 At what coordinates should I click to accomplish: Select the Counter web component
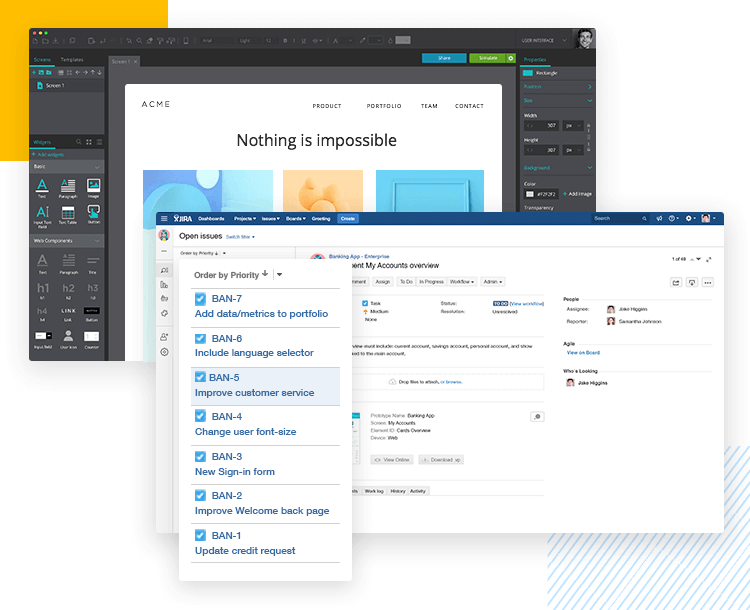[92, 339]
